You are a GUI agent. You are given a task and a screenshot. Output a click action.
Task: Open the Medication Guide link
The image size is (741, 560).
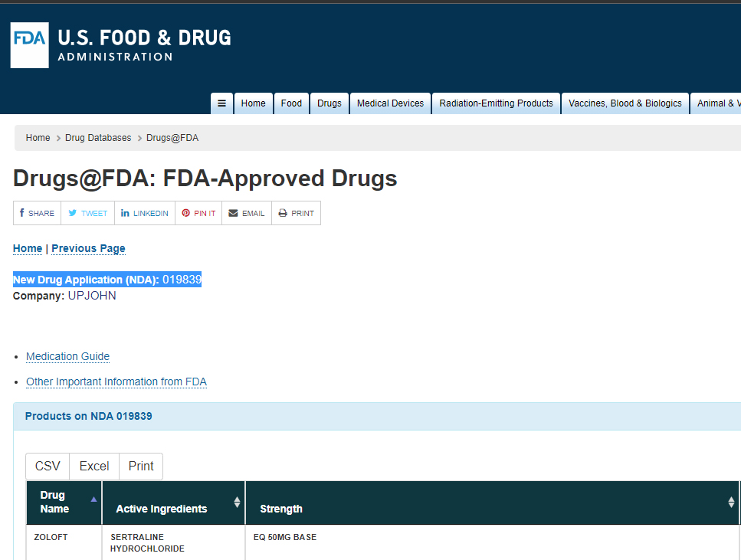(67, 356)
